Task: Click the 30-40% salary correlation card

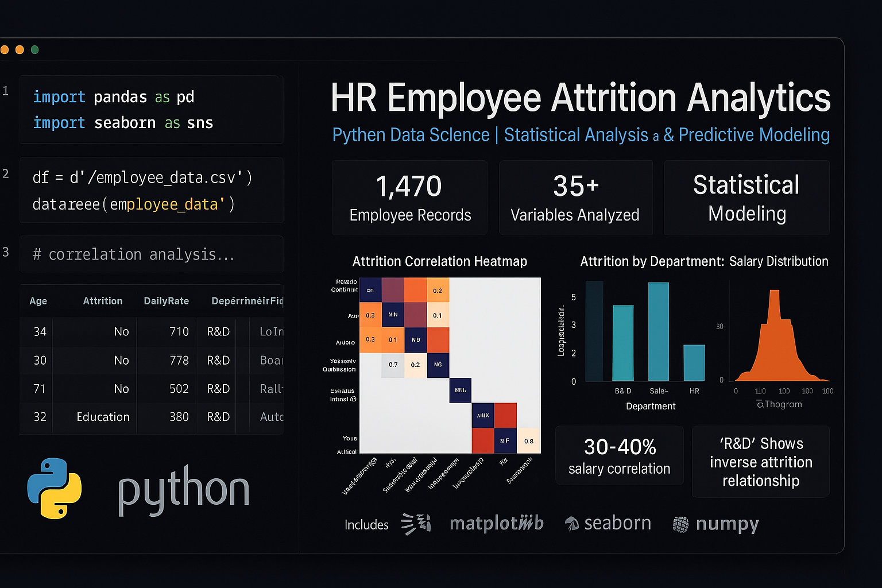Action: point(619,456)
